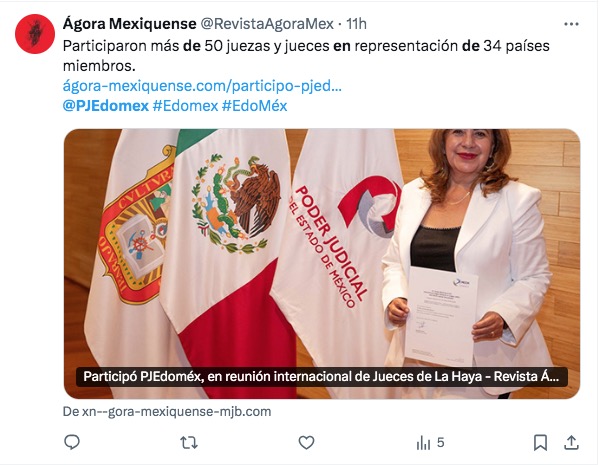Image resolution: width=601 pixels, height=465 pixels.
Task: Like the tweet with heart icon
Action: (x=306, y=443)
